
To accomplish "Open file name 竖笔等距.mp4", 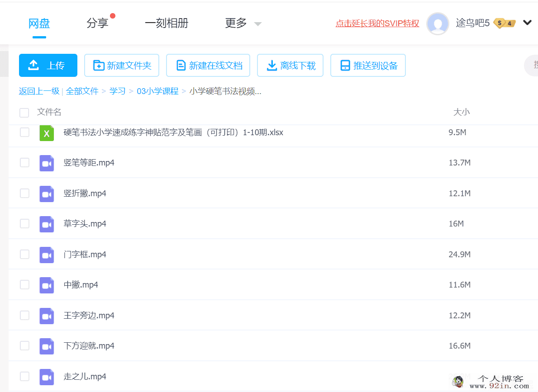I will [x=89, y=163].
